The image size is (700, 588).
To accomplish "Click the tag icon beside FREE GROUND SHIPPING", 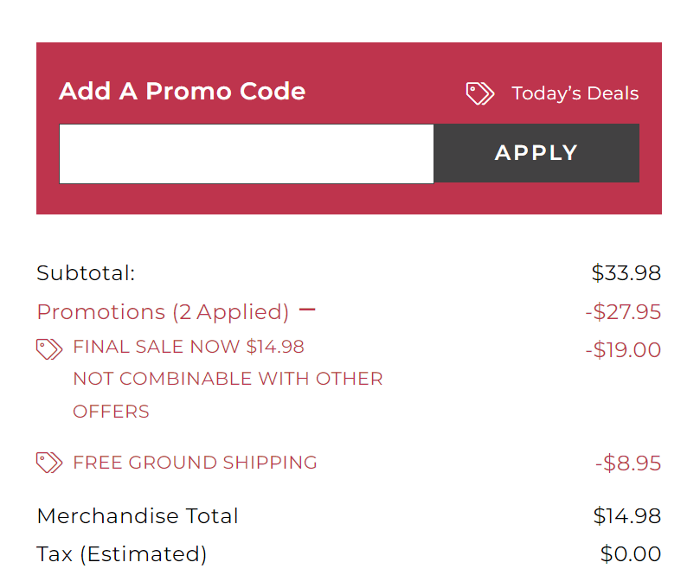I will tap(49, 463).
